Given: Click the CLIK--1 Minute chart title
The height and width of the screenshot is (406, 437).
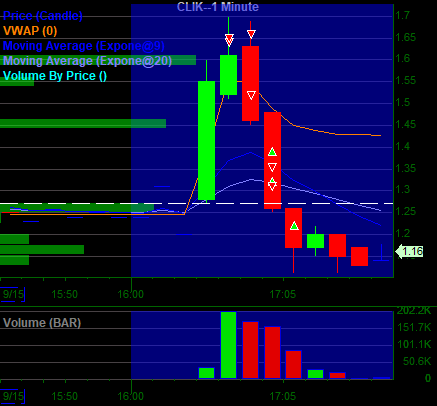Looking at the screenshot, I should [218, 7].
